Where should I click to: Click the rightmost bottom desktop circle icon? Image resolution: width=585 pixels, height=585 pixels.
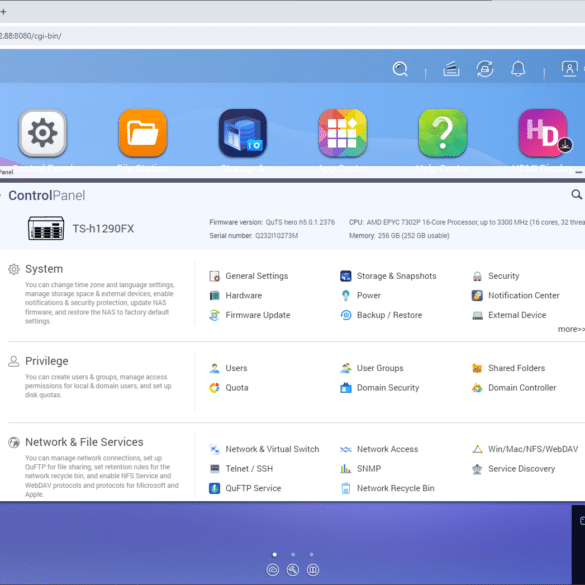[x=313, y=570]
